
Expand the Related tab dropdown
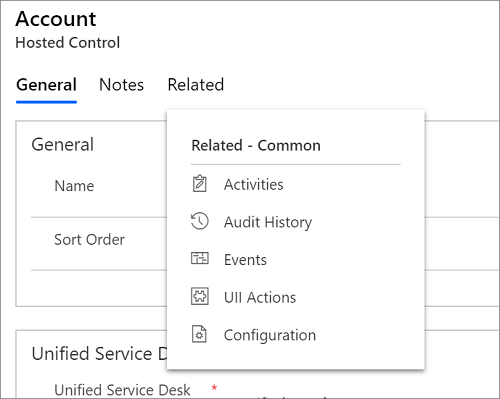[x=196, y=85]
